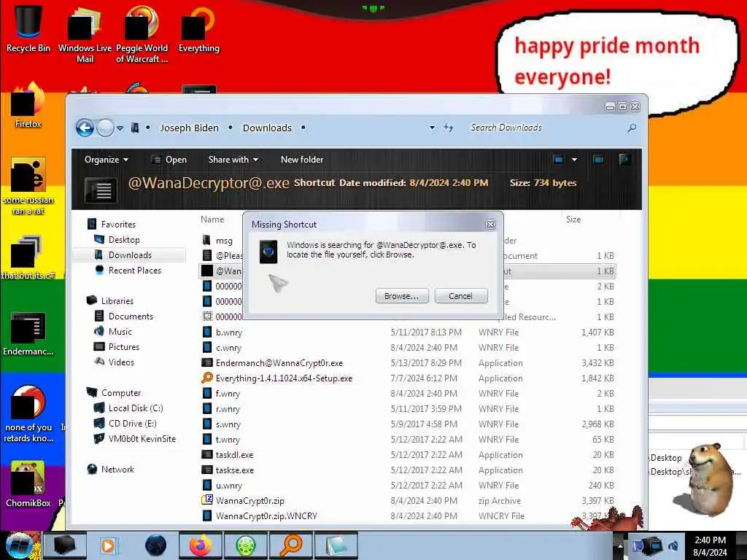Click the Search Downloads field
This screenshot has width=747, height=560.
tap(543, 128)
